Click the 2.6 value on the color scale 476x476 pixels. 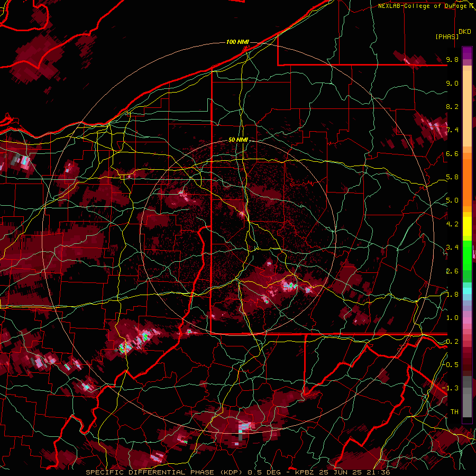coord(452,271)
